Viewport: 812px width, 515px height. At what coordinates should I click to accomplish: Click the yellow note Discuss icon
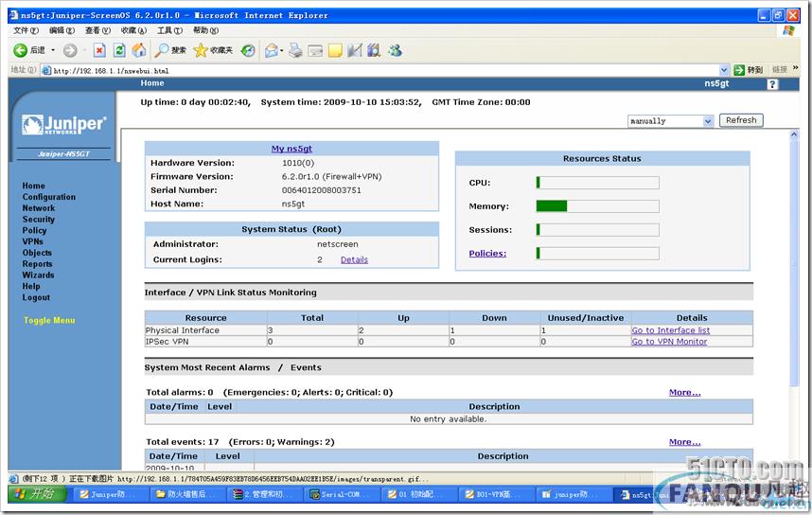[x=335, y=50]
